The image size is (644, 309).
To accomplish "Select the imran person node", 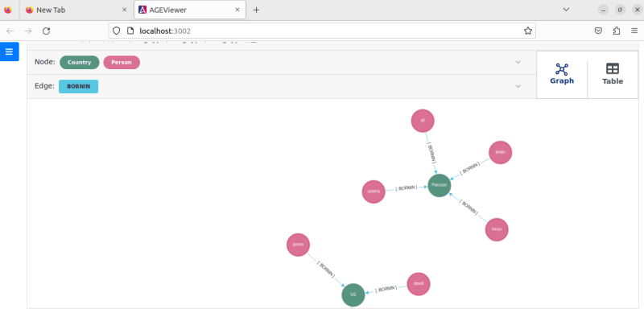I will tap(497, 229).
